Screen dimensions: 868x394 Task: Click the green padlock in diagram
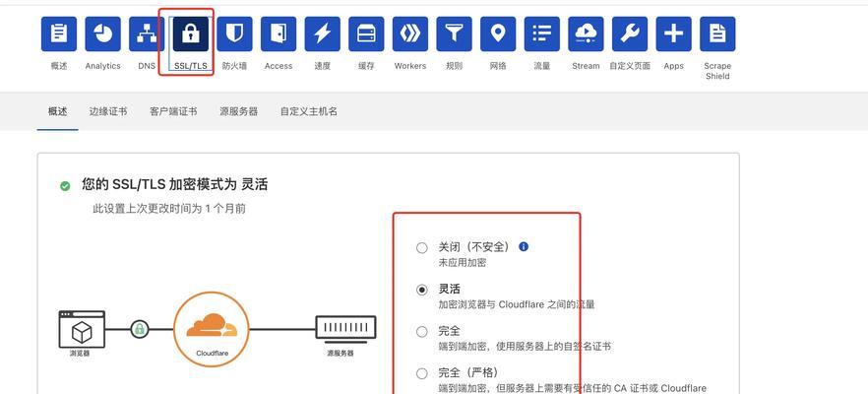[x=140, y=329]
